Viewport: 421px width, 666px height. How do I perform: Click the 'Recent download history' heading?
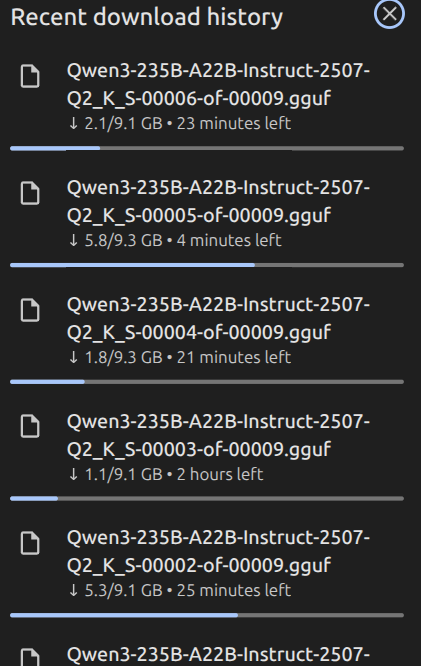point(147,17)
